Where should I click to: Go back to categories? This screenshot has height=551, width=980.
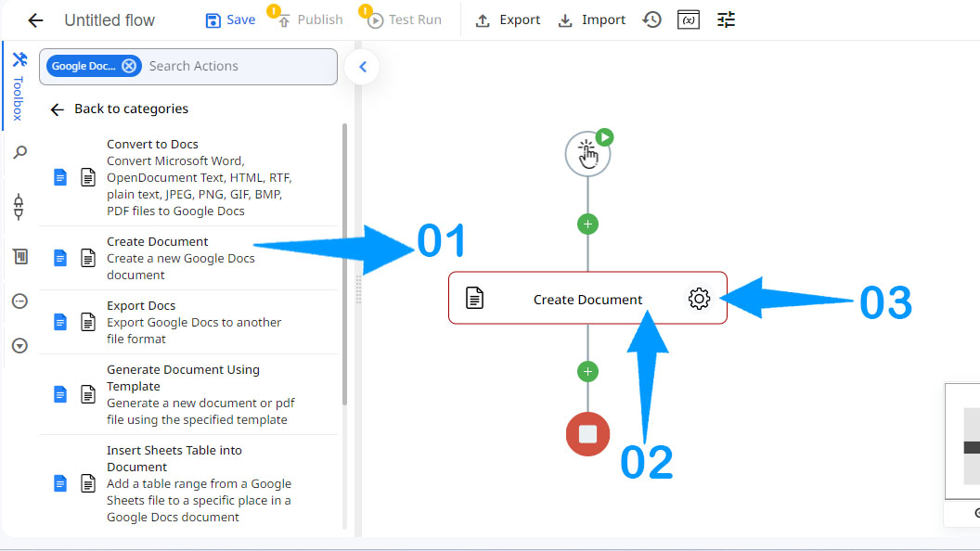[119, 109]
